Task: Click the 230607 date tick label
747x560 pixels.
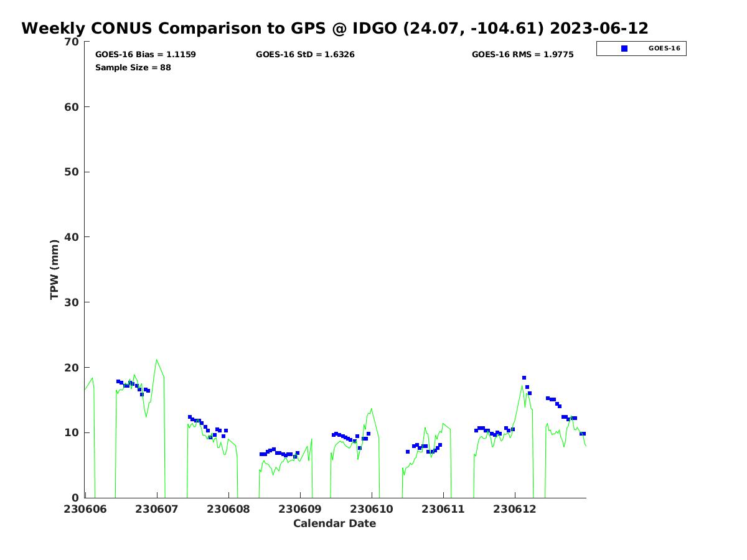Action: click(x=157, y=509)
